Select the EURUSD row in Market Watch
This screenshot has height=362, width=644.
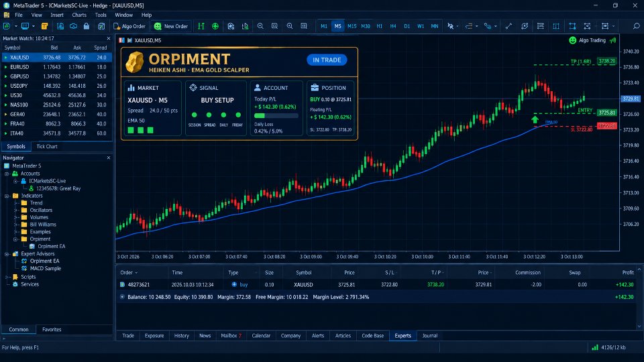[x=56, y=67]
